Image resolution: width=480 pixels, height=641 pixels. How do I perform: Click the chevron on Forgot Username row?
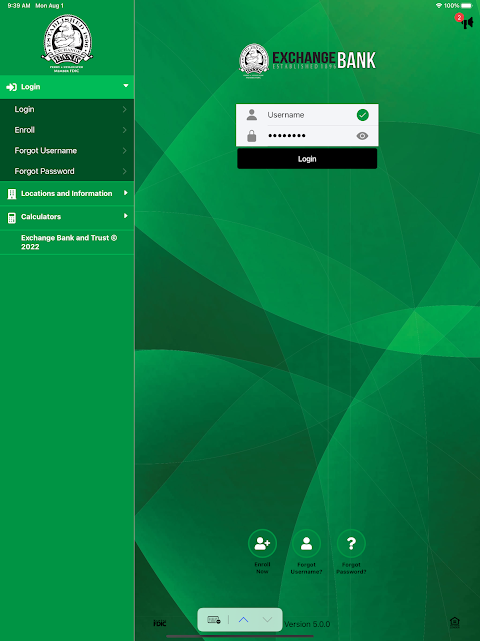click(124, 150)
